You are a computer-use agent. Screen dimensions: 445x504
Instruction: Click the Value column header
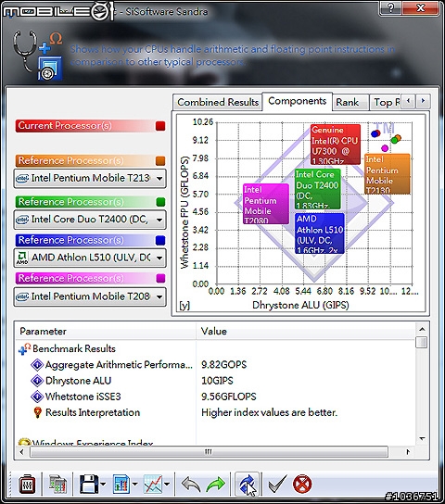(305, 331)
